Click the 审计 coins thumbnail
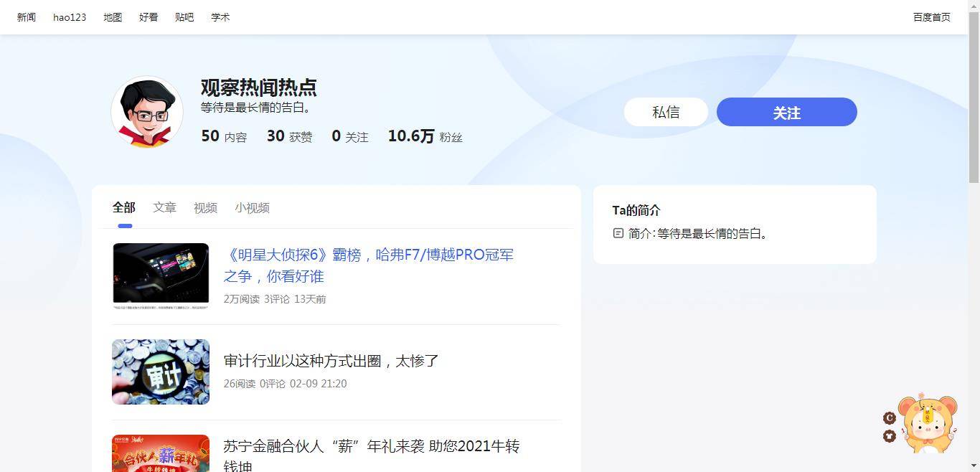This screenshot has height=472, width=980. coord(161,372)
